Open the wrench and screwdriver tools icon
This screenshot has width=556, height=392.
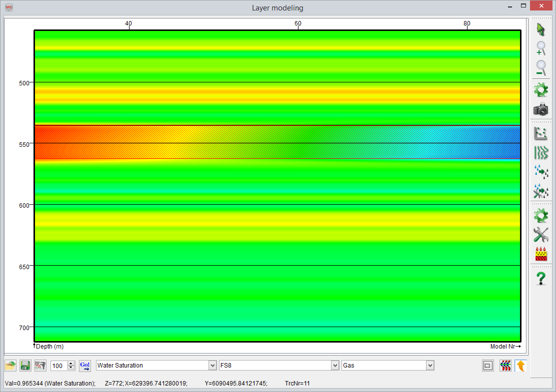coord(540,234)
